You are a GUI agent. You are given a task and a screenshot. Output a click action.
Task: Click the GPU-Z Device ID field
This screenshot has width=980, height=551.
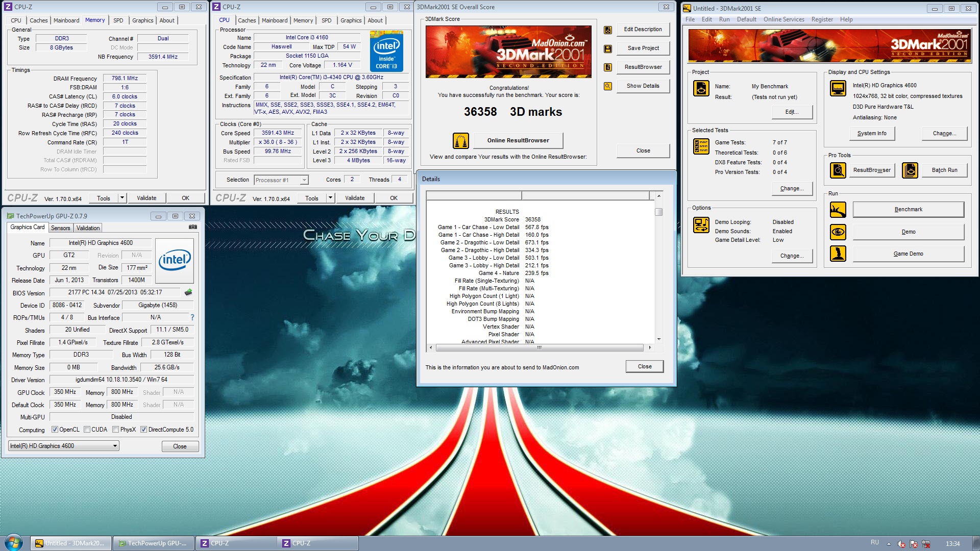point(67,305)
